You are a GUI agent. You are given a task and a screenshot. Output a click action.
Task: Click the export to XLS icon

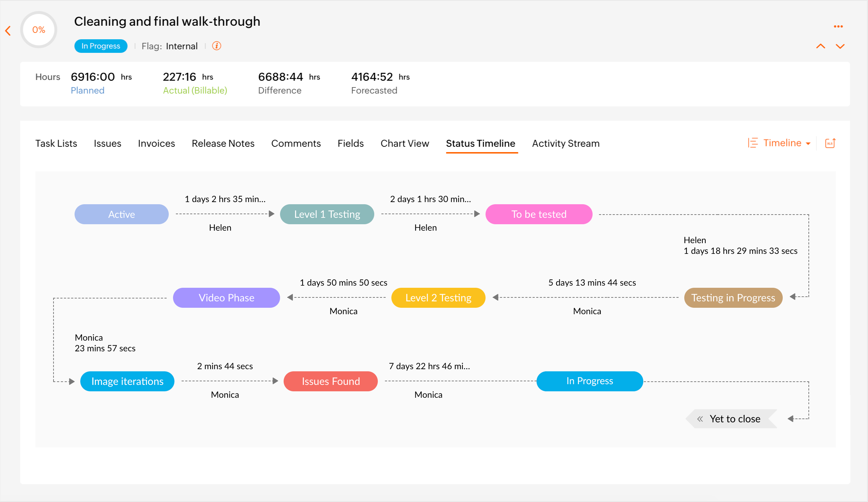[x=830, y=143]
